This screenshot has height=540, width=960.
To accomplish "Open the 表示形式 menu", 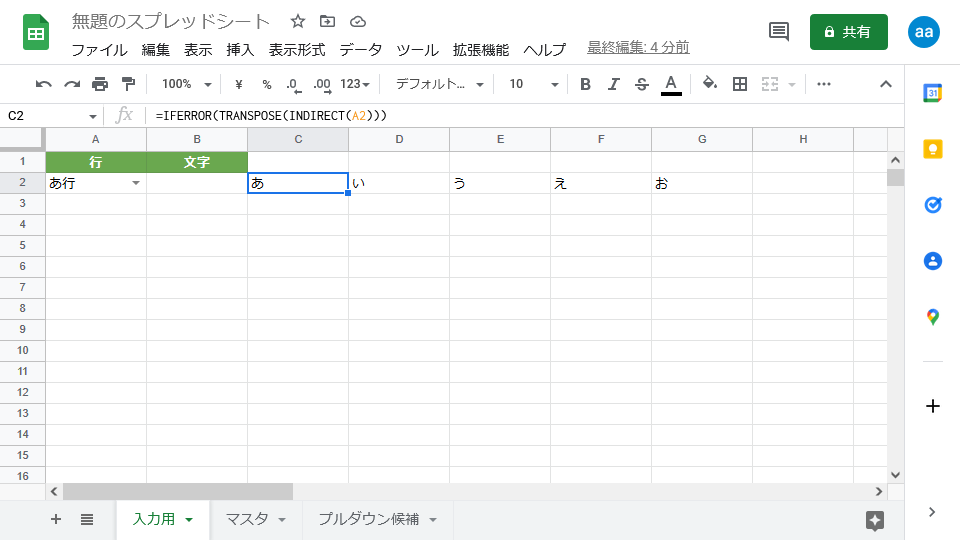I will pos(297,50).
